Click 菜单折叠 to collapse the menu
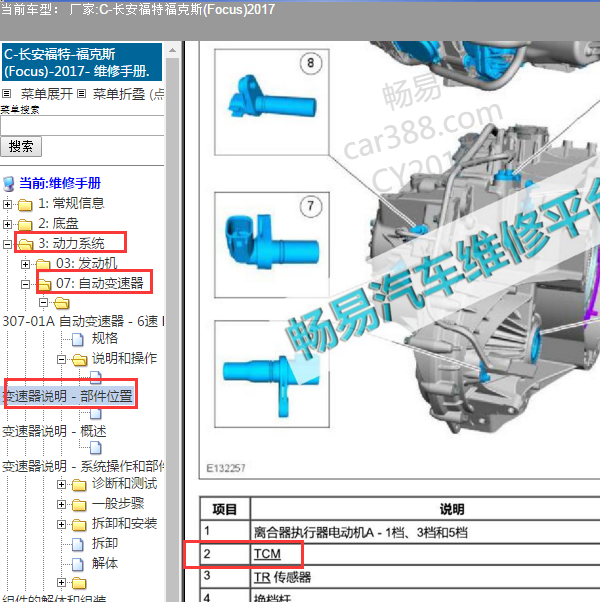This screenshot has width=600, height=602. (119, 94)
